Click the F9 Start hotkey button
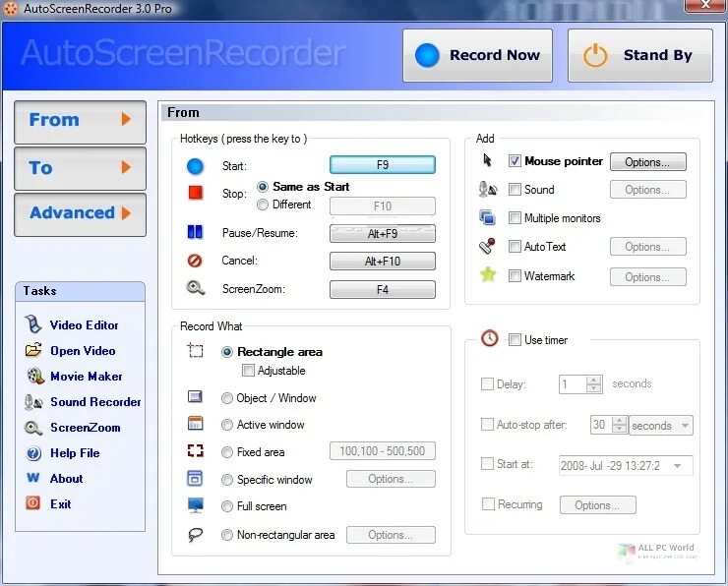 coord(383,165)
